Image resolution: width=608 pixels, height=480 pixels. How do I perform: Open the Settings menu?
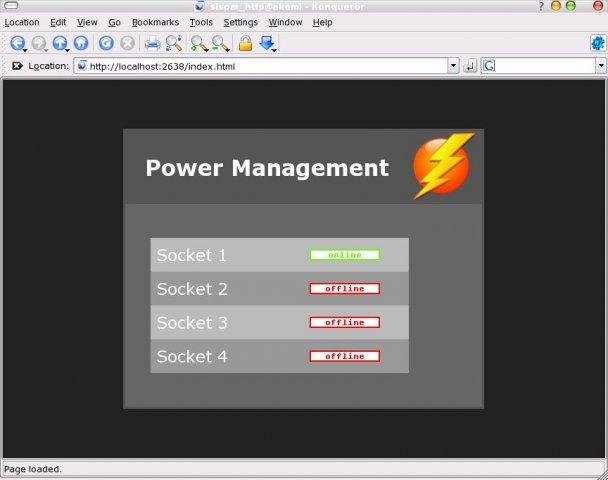coord(240,22)
